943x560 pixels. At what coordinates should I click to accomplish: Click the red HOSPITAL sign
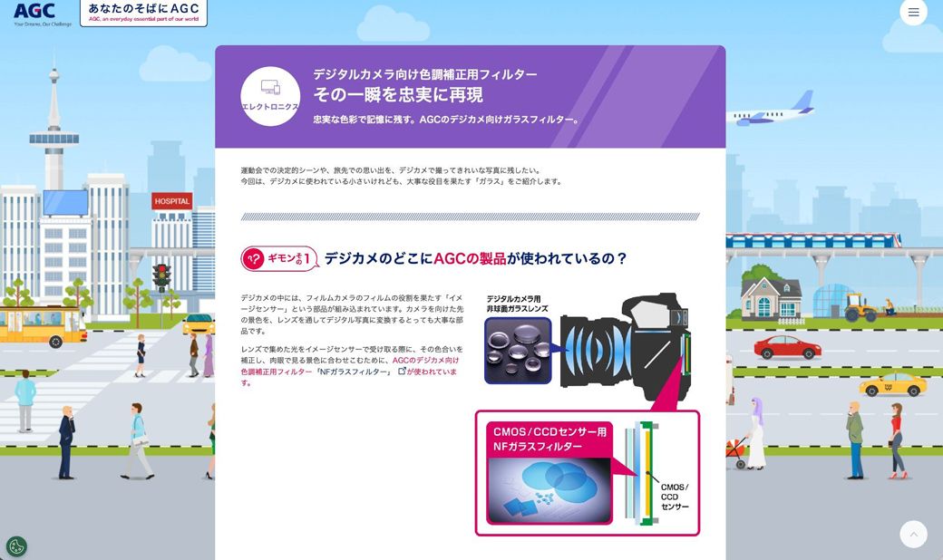171,201
